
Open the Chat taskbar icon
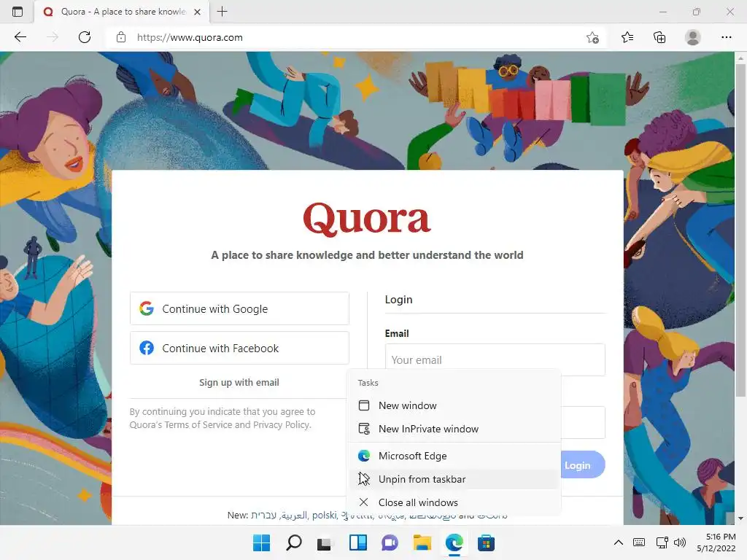coord(390,542)
